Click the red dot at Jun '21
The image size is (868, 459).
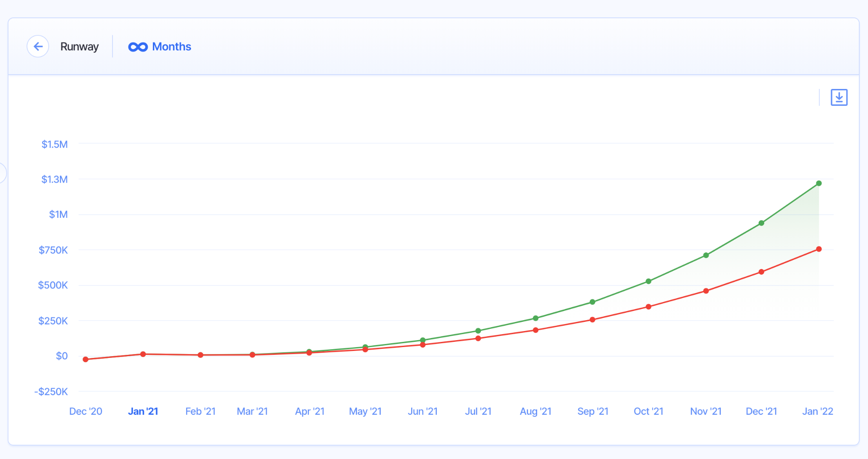[422, 345]
